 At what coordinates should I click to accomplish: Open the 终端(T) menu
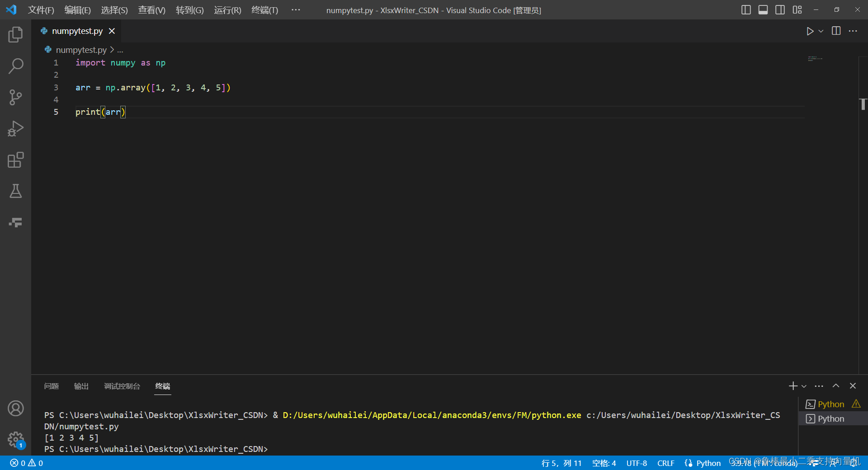[265, 10]
